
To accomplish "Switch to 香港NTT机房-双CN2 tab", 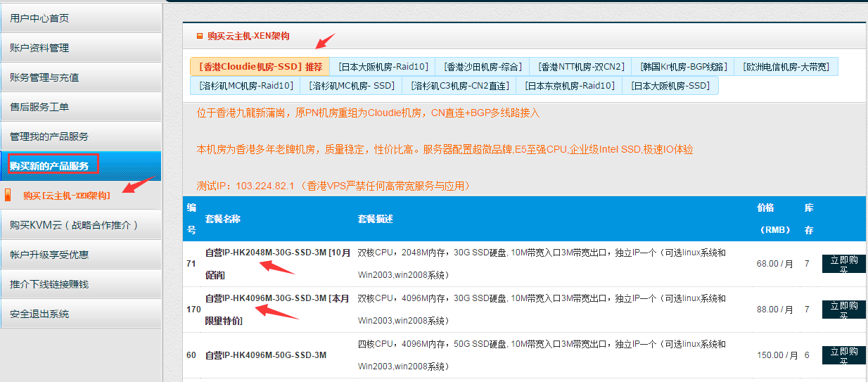I will pyautogui.click(x=580, y=67).
